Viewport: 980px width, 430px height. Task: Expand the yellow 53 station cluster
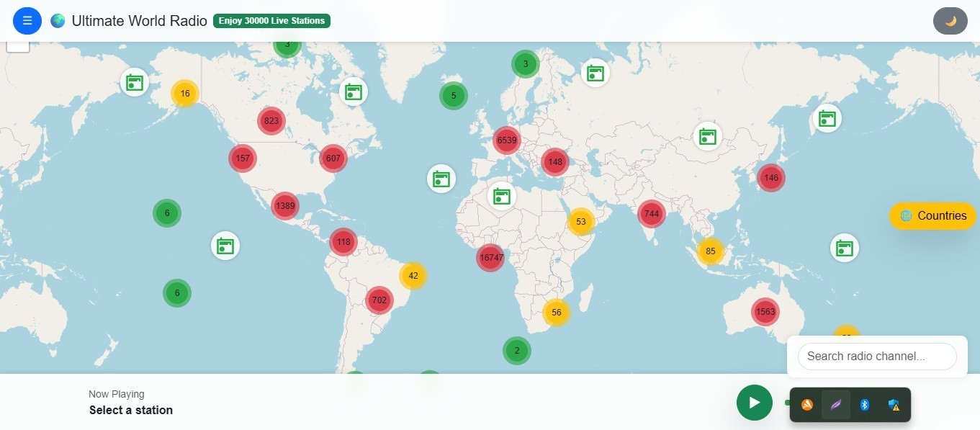581,222
